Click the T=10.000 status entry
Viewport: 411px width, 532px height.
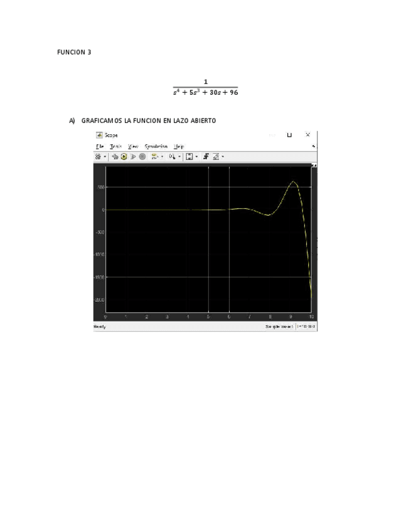[x=306, y=326]
